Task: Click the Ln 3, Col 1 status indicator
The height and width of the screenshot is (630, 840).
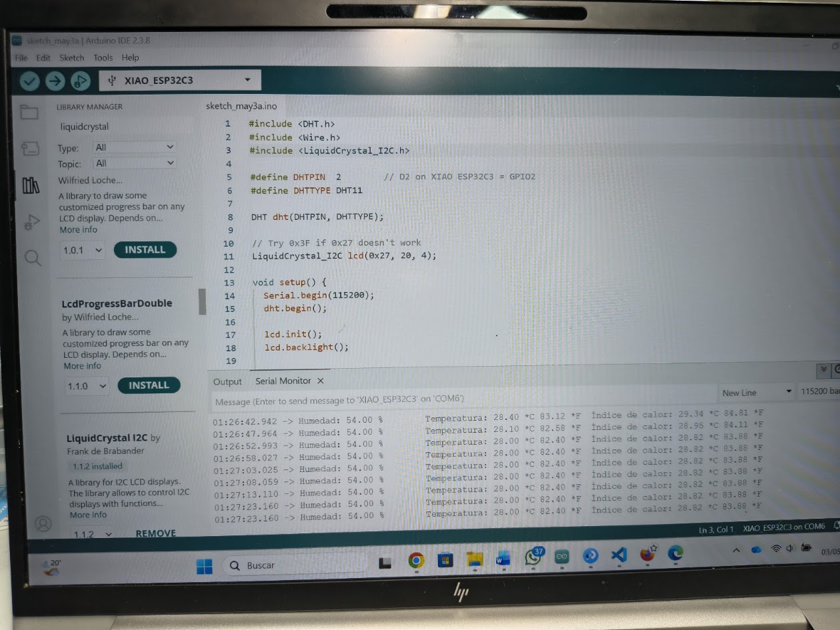Action: click(715, 529)
